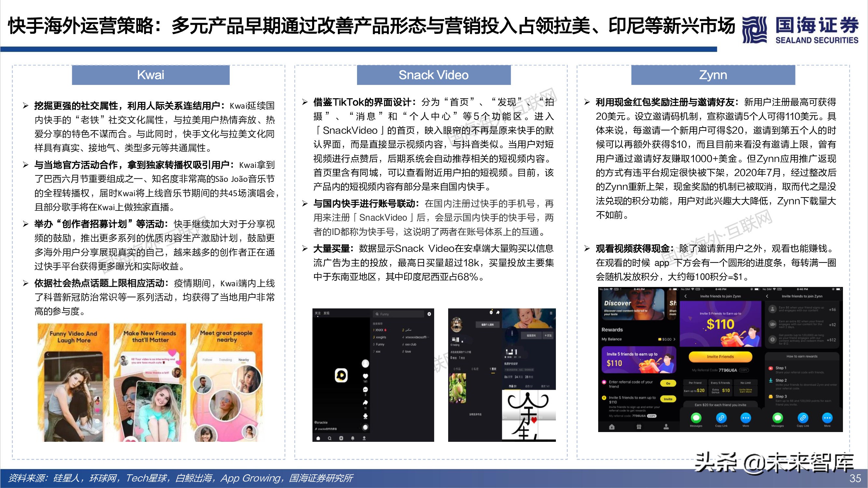The height and width of the screenshot is (488, 868).
Task: Tap the download icon on Snack Video feed
Action: tap(365, 416)
